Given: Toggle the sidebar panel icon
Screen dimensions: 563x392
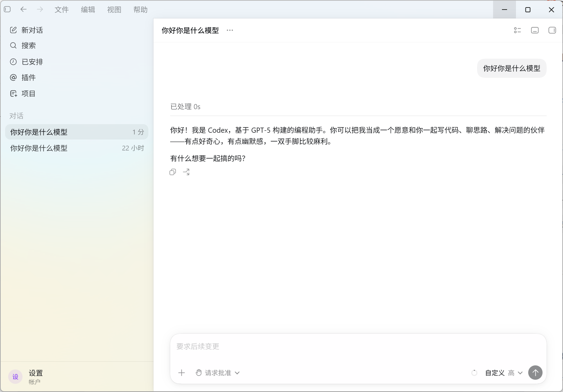Looking at the screenshot, I should click(7, 10).
